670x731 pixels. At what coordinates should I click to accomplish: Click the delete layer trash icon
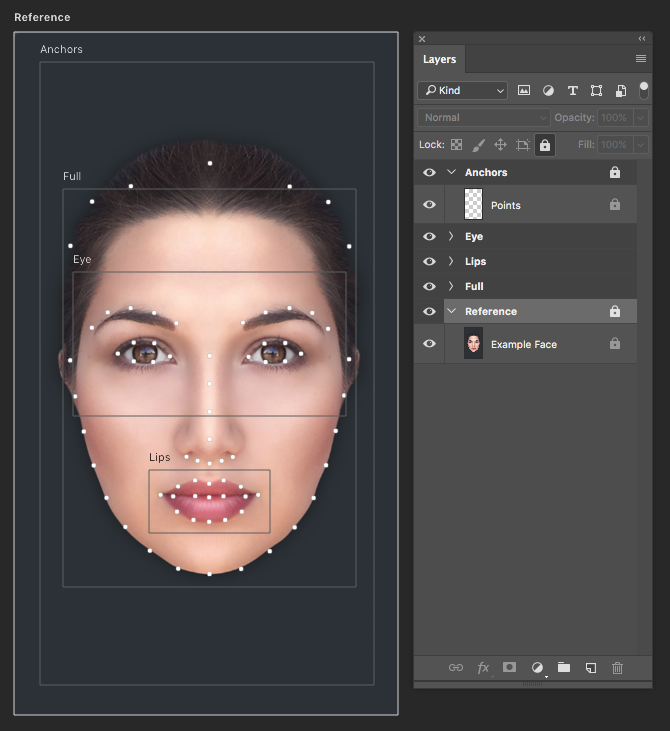[x=617, y=667]
